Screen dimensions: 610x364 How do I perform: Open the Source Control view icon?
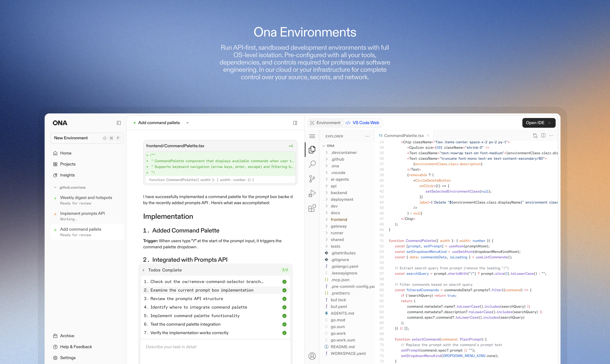[312, 179]
